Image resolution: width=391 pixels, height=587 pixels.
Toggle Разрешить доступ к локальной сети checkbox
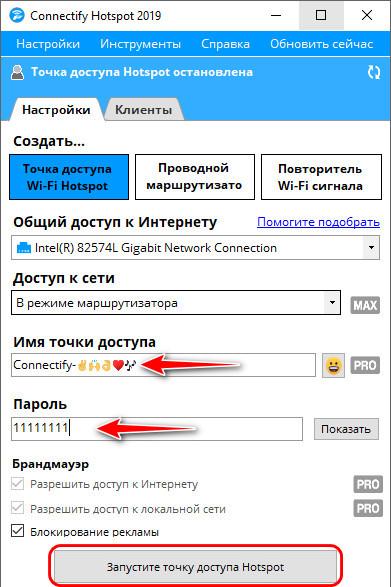point(18,508)
